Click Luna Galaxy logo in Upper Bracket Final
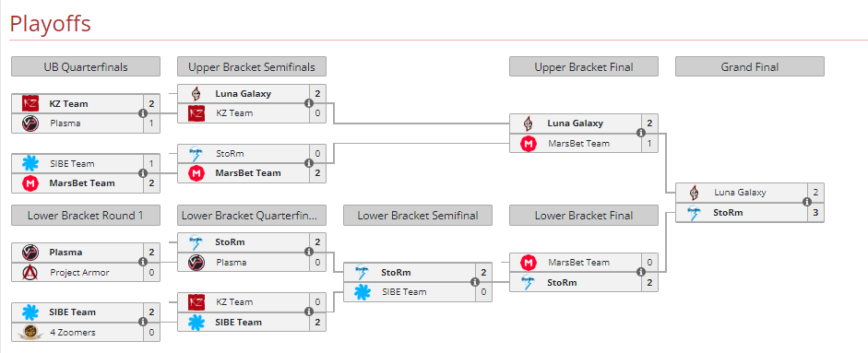The height and width of the screenshot is (353, 868). [529, 124]
